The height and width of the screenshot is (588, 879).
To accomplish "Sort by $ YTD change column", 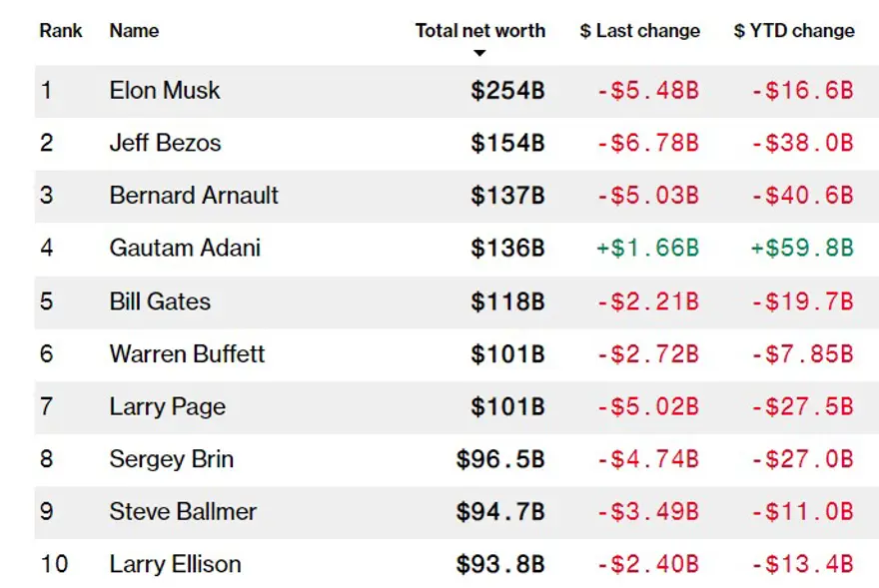I will [x=794, y=31].
